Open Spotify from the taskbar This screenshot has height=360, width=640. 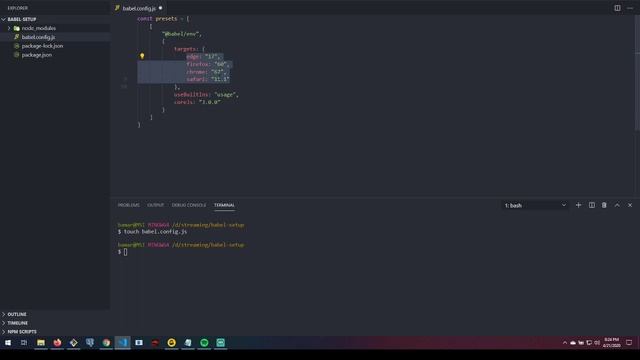pyautogui.click(x=204, y=342)
